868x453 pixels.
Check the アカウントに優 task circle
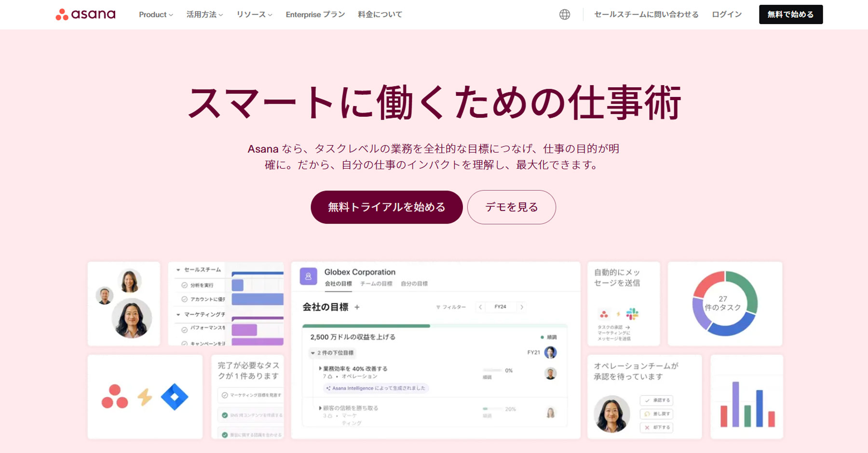coord(184,299)
